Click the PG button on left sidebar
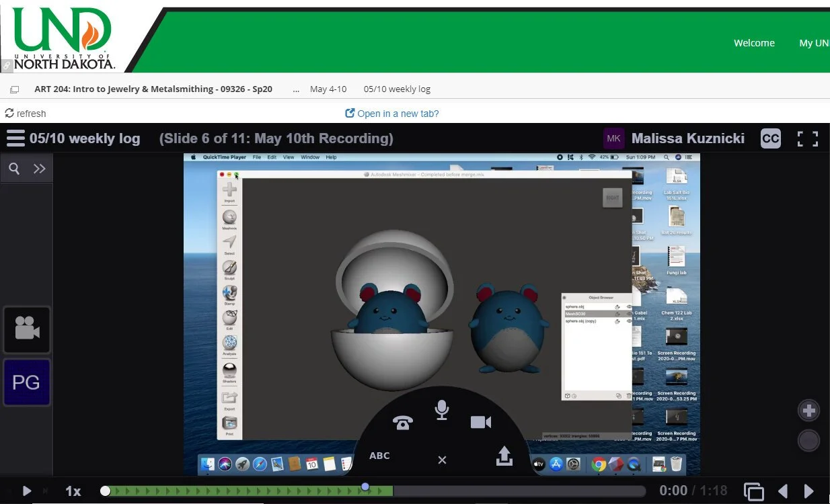This screenshot has height=504, width=830. coord(27,382)
